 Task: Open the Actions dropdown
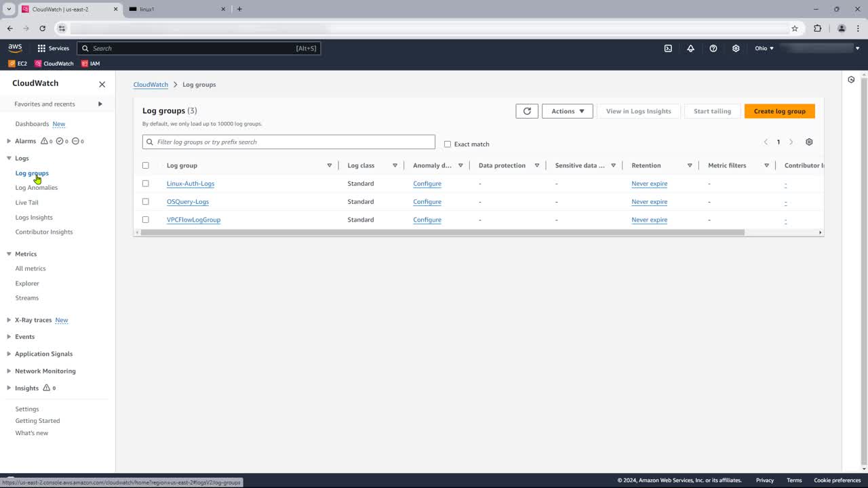(568, 111)
